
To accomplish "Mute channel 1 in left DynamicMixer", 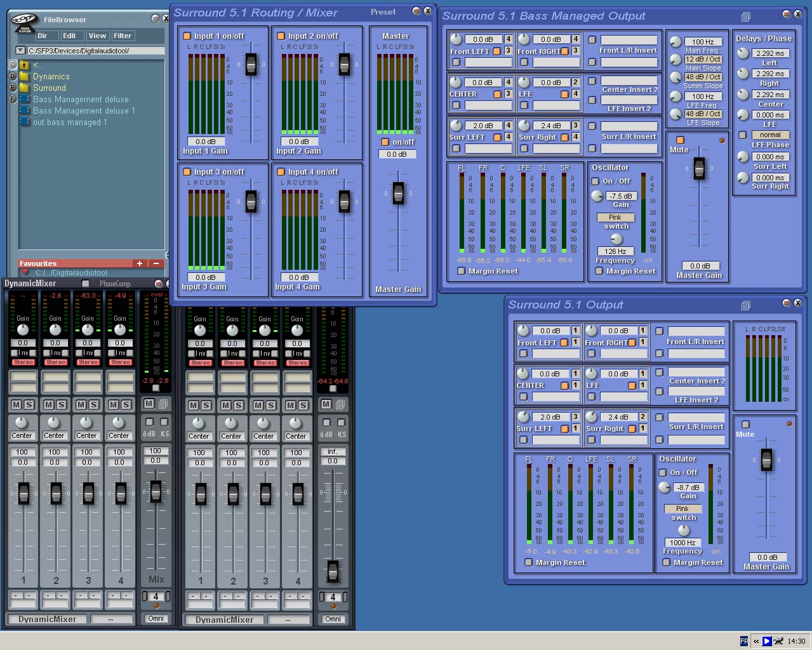I will [17, 404].
